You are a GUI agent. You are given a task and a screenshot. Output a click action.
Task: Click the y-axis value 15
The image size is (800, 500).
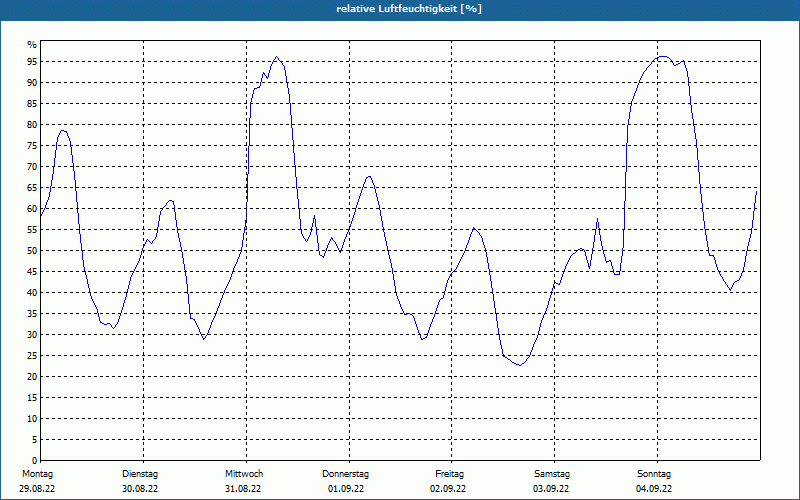(x=32, y=397)
